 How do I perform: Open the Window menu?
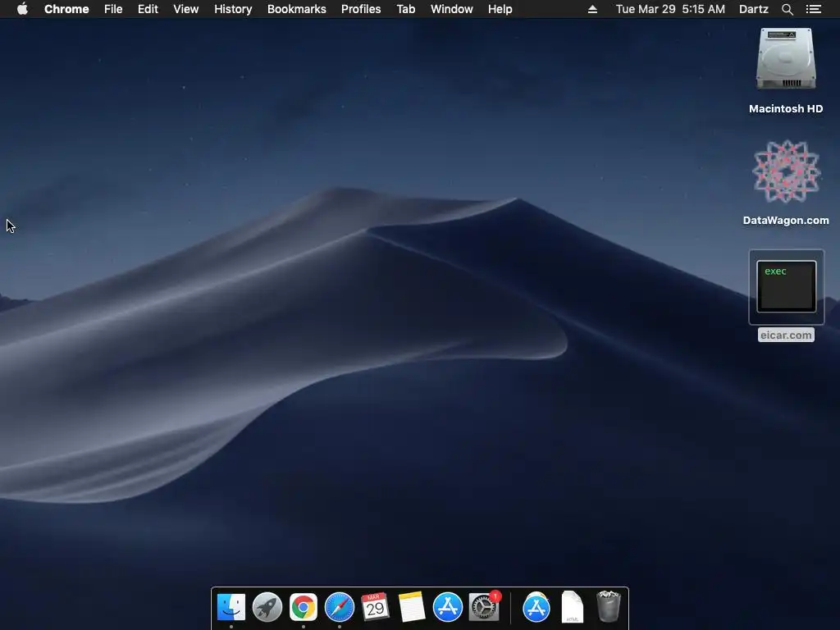point(452,9)
